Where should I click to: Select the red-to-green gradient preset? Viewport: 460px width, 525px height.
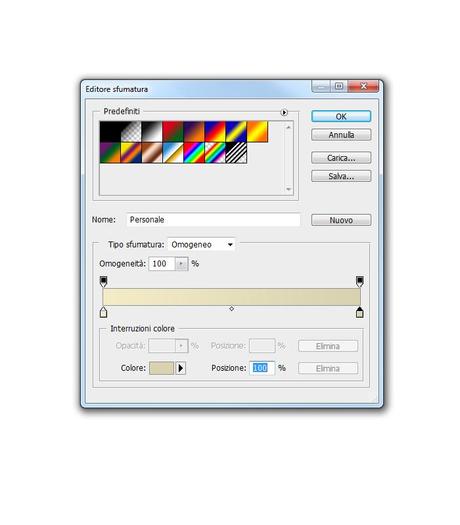173,132
